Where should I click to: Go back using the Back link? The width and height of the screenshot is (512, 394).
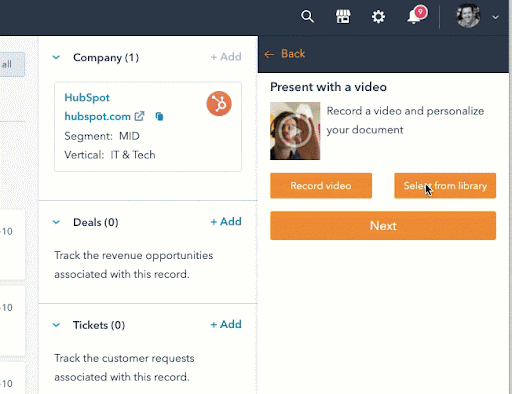(285, 54)
